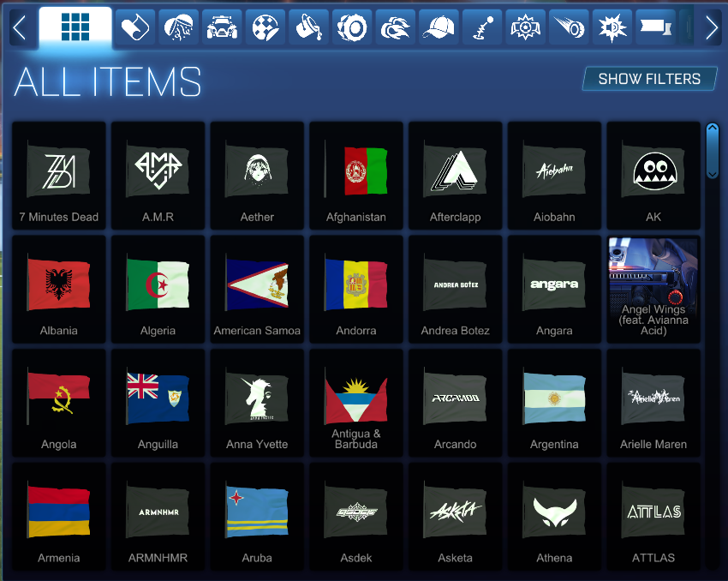This screenshot has width=728, height=581.
Task: Select the Arielle Maren flag
Action: click(653, 403)
